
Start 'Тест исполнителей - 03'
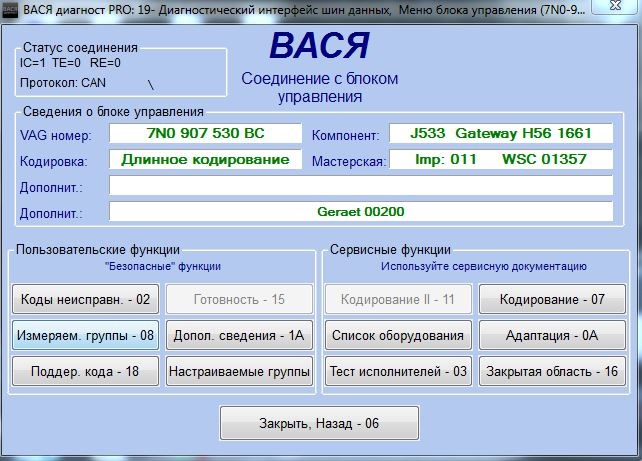point(398,371)
